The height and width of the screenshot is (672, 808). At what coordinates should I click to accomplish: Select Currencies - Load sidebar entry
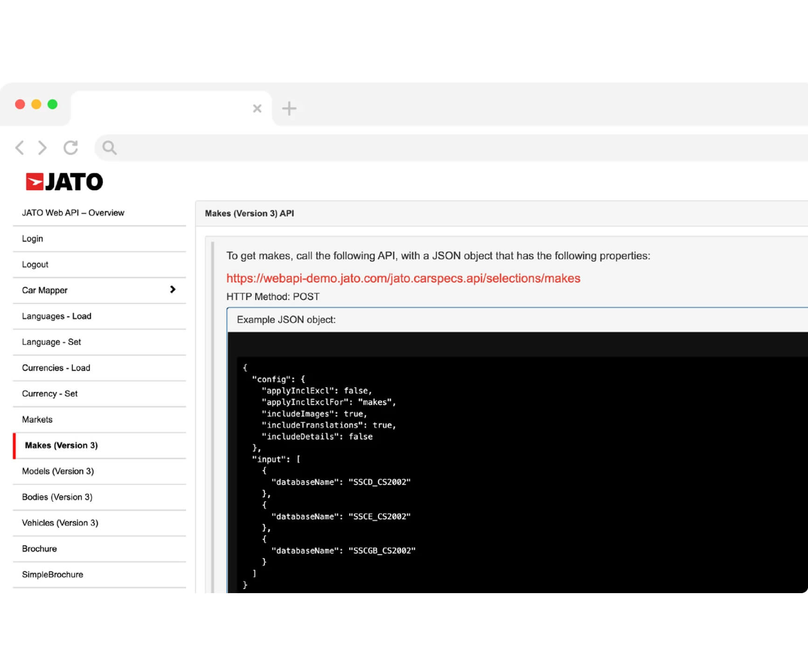tap(56, 368)
